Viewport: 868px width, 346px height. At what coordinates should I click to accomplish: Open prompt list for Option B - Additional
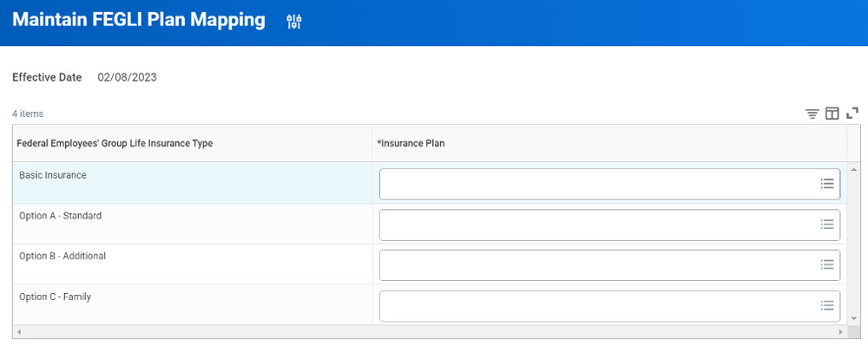827,264
